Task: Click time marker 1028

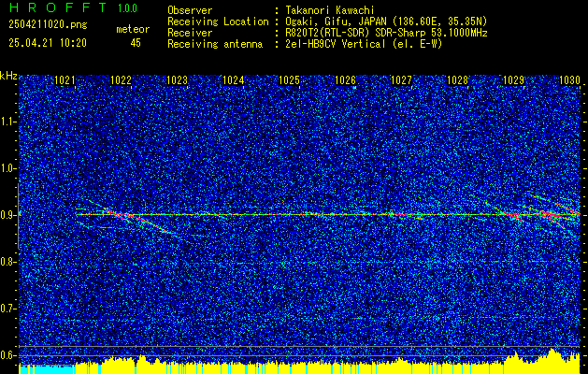Action: click(x=457, y=80)
